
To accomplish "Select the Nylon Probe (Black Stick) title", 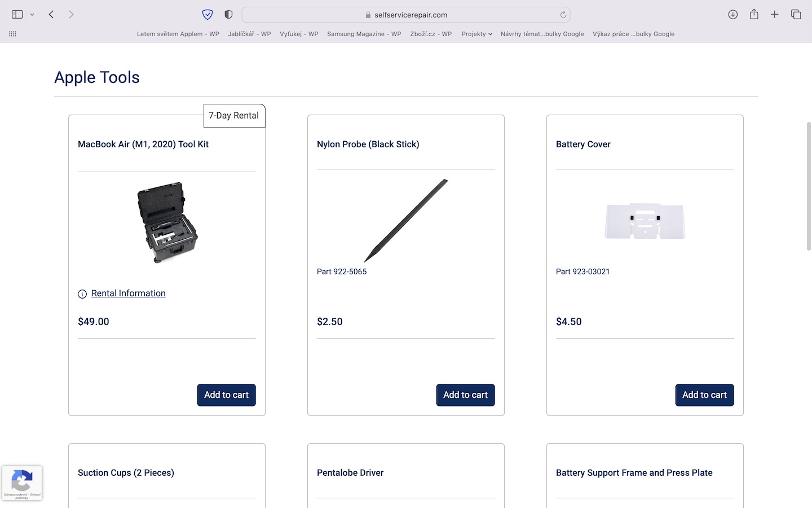I will 368,144.
